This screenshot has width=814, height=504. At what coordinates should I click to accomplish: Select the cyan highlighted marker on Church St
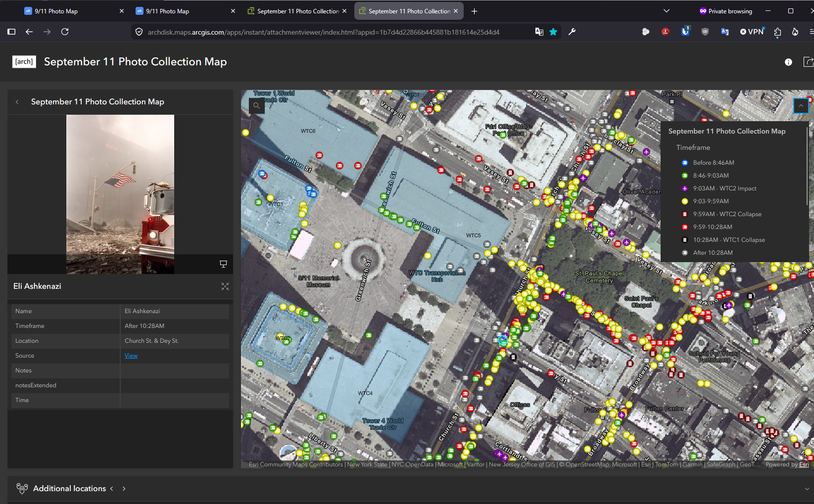point(503,340)
